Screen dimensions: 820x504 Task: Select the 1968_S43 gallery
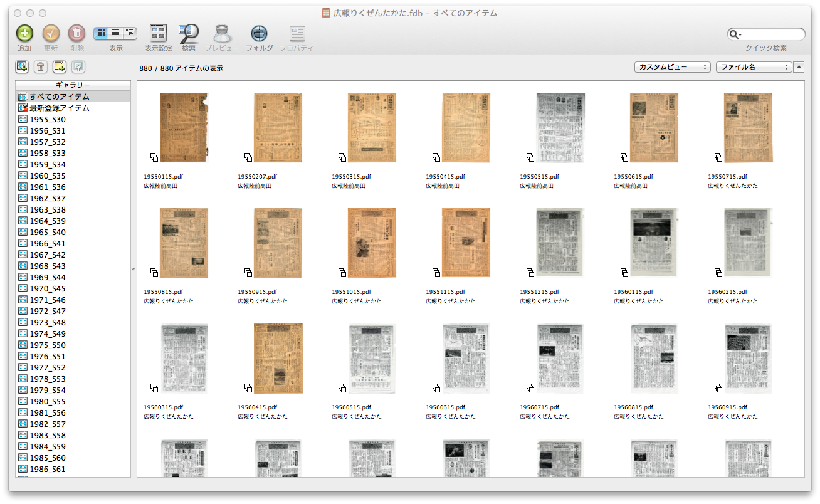click(73, 266)
